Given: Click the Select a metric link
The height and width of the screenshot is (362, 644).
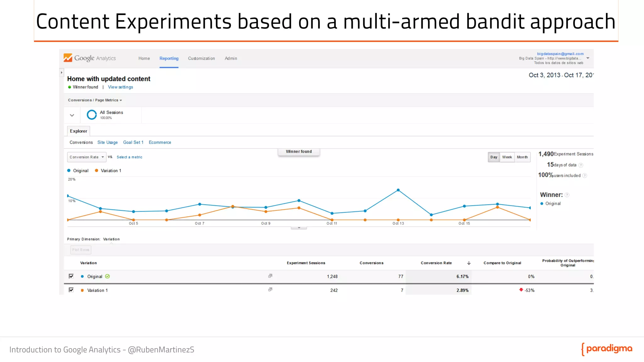Looking at the screenshot, I should 129,157.
